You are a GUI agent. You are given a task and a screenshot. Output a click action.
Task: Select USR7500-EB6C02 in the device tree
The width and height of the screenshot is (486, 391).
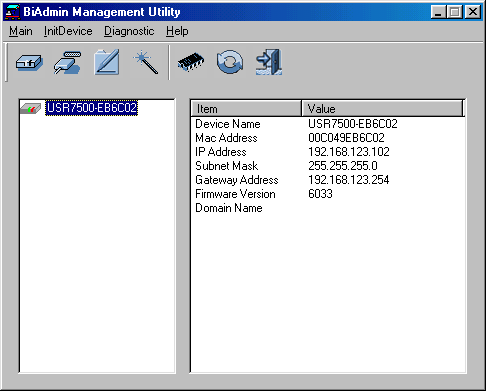pyautogui.click(x=91, y=108)
